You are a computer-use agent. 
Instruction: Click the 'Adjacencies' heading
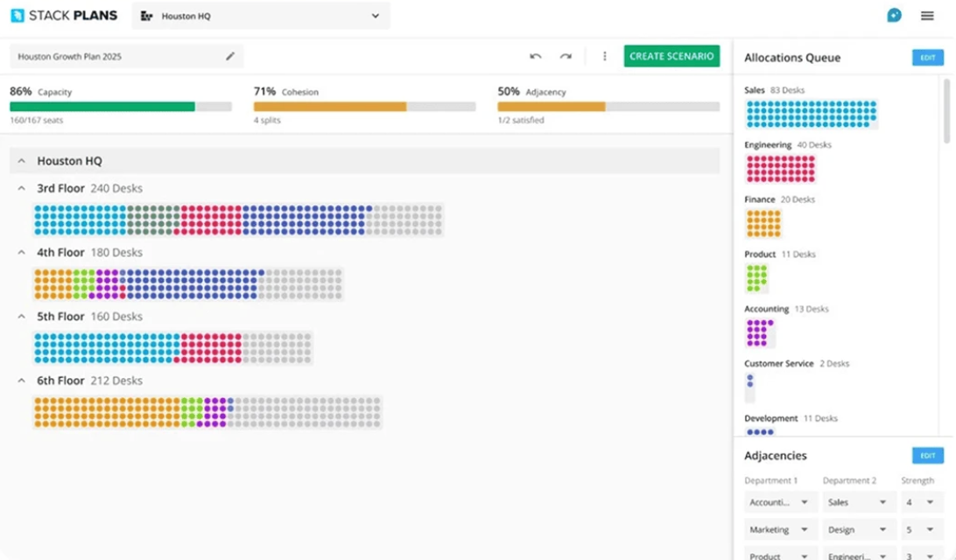tap(775, 455)
